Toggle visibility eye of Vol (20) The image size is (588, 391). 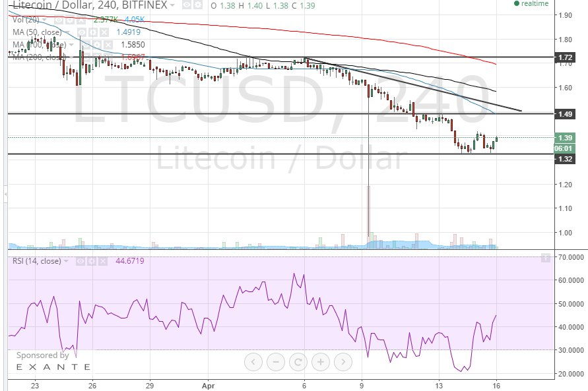[59, 20]
